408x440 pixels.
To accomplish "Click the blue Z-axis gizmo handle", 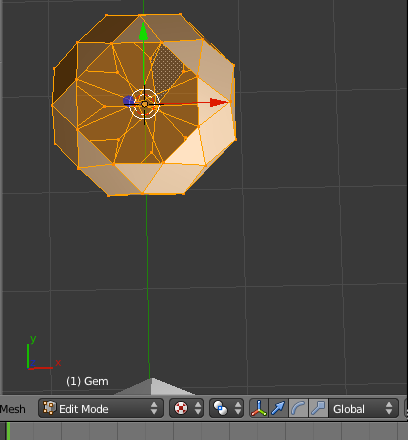I will (x=128, y=101).
